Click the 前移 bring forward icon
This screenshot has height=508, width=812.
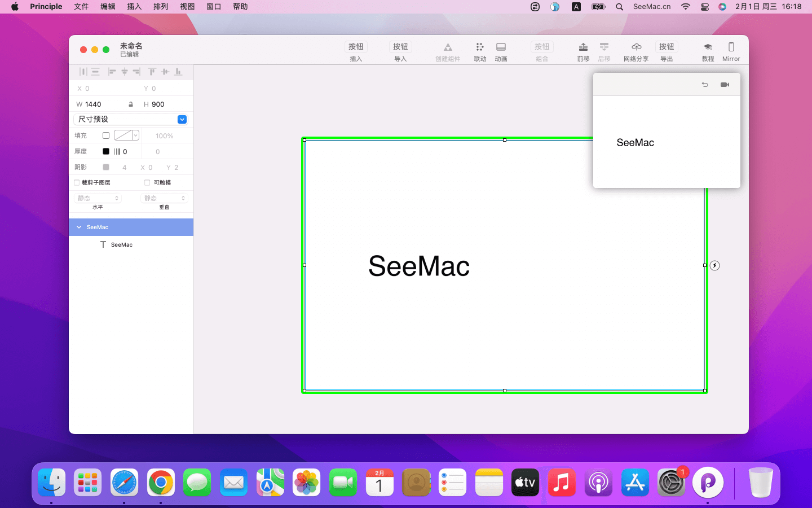click(x=583, y=47)
